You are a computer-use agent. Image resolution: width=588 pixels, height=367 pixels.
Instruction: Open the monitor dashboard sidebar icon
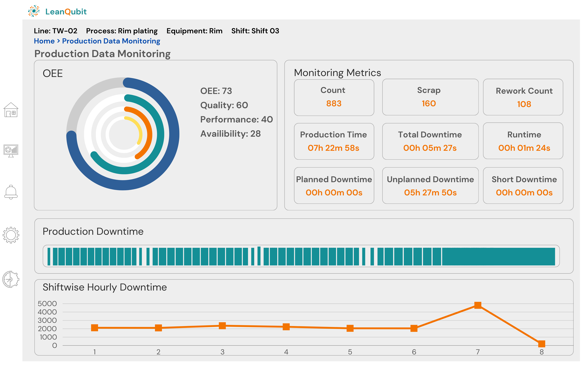click(11, 151)
